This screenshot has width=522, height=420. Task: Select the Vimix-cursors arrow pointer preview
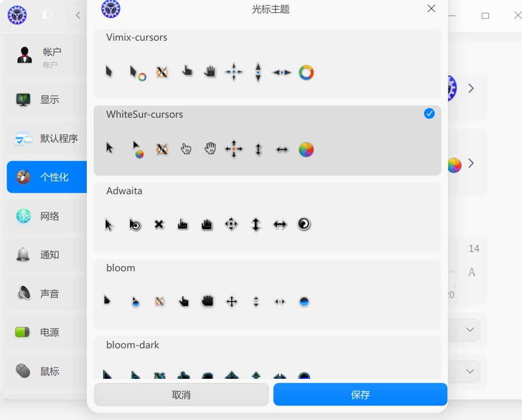point(109,72)
